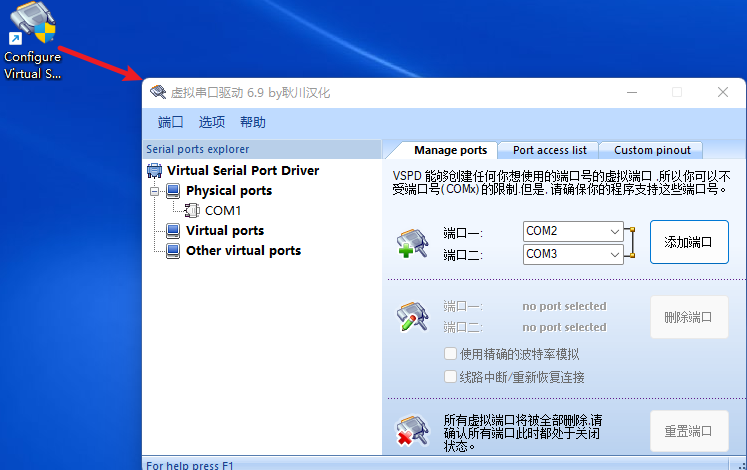Toggle 线路中断/重新恢复连接 checkbox
Viewport: 747px width, 470px height.
[x=451, y=377]
